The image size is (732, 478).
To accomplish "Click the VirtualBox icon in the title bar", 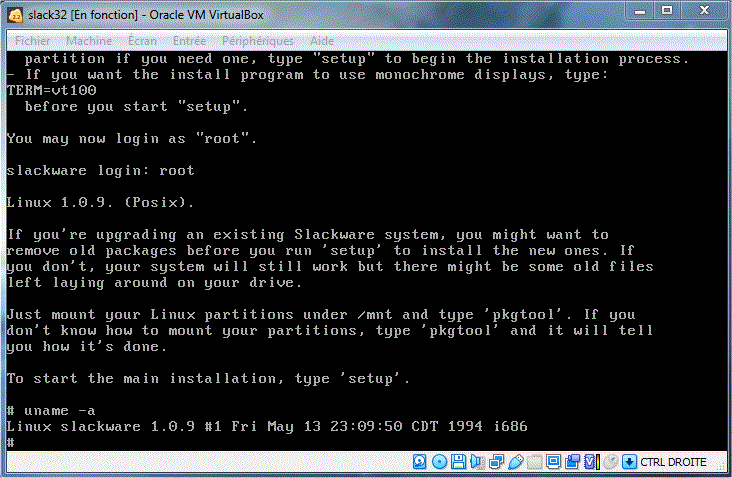I will click(x=15, y=15).
